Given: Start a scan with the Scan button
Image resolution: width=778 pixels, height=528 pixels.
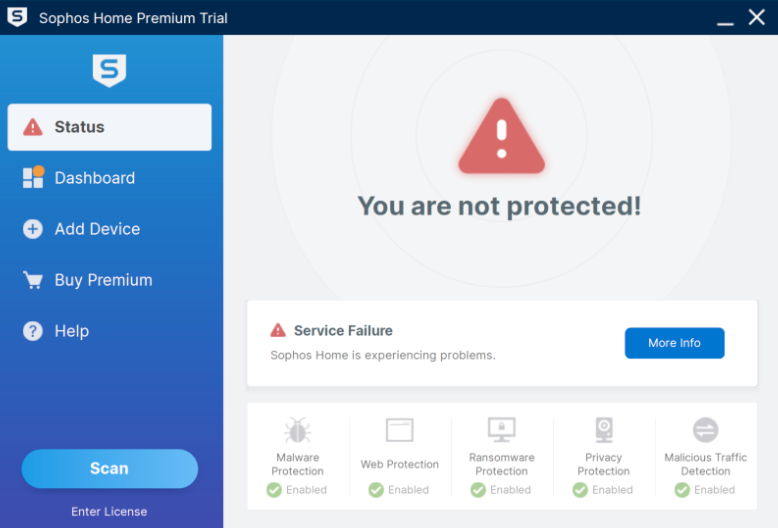Looking at the screenshot, I should 109,468.
